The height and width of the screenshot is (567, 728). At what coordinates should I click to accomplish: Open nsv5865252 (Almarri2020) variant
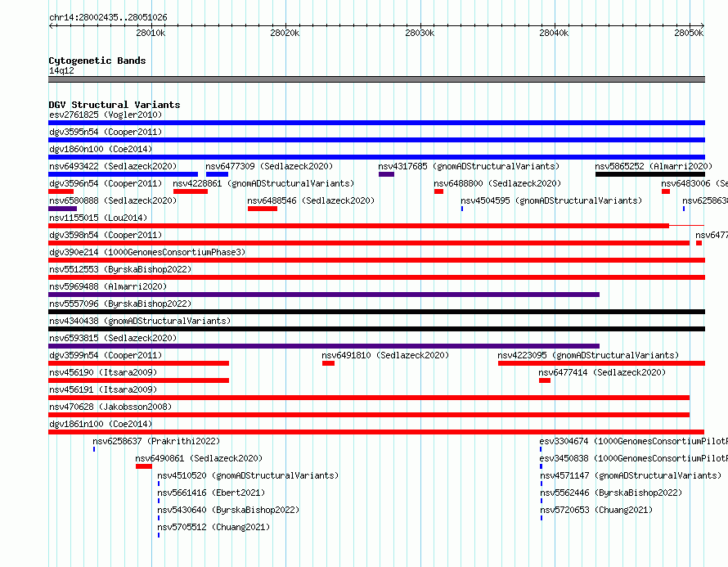point(654,166)
